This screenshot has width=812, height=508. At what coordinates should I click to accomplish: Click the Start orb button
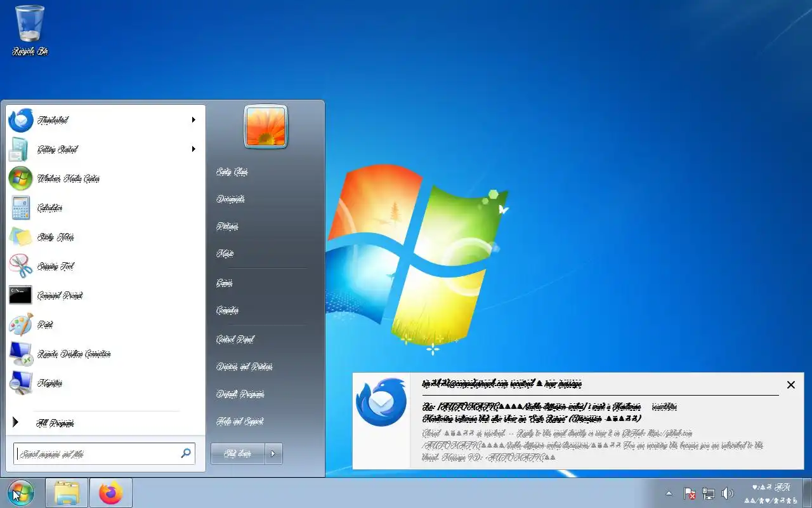[20, 493]
